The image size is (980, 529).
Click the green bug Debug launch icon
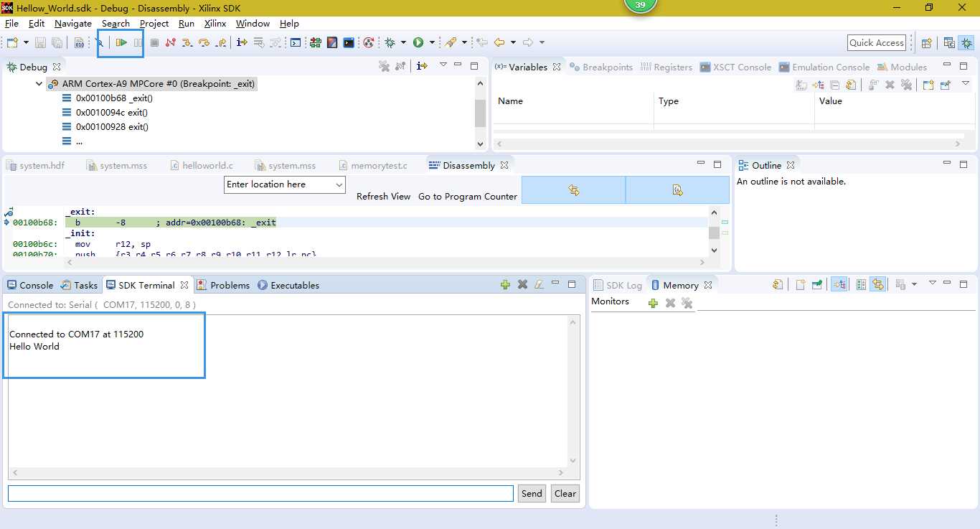coord(390,43)
